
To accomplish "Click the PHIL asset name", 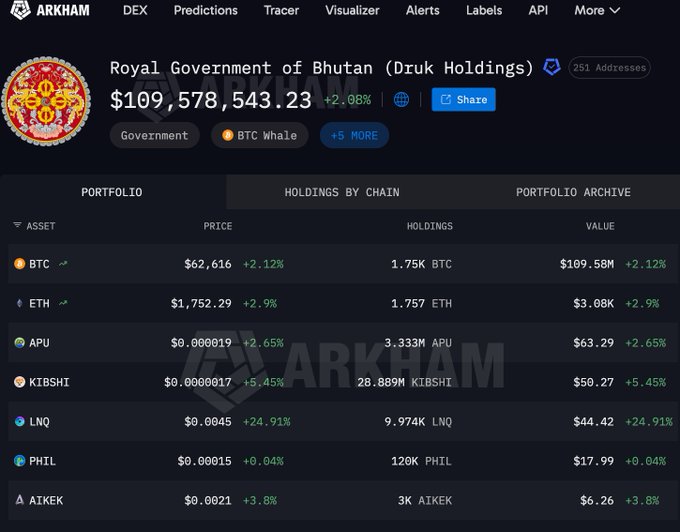I will pyautogui.click(x=42, y=461).
